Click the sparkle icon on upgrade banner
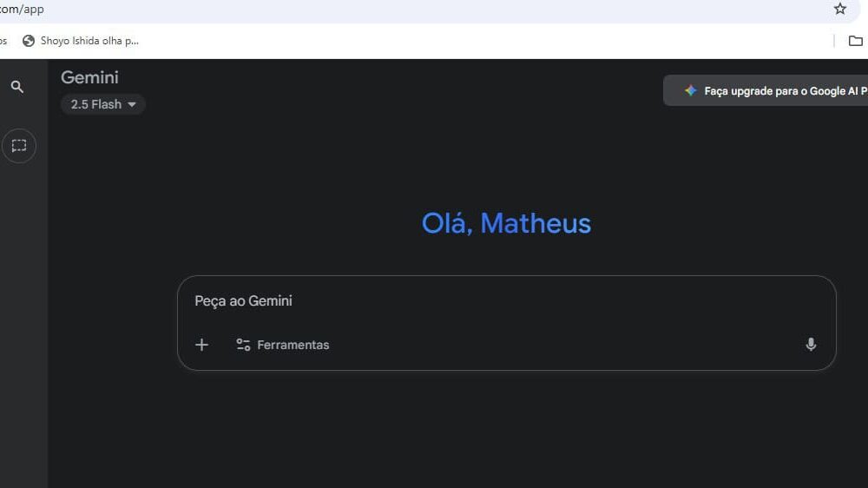Screen dimensions: 868x488 690,90
